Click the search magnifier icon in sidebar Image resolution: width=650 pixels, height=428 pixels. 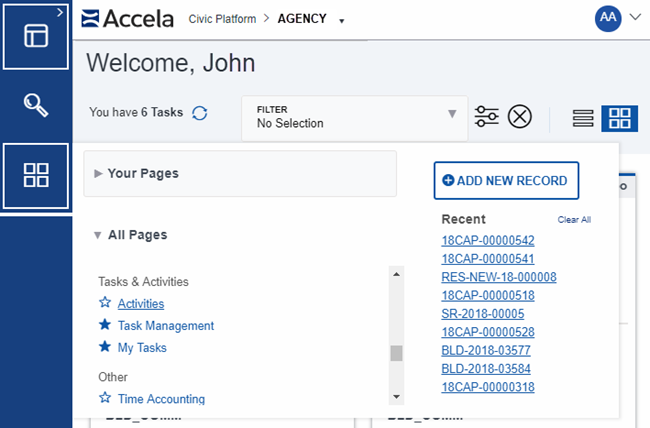point(36,105)
